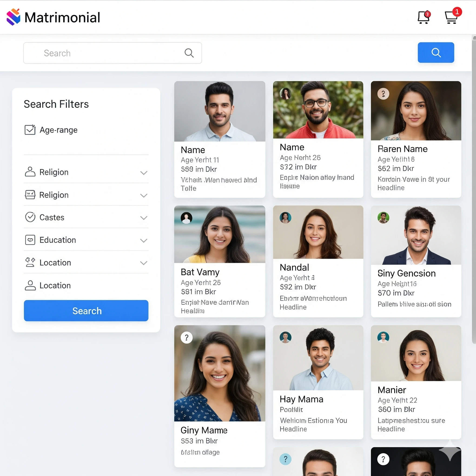Screen dimensions: 476x476
Task: Click the question mark badge on Raren Name card
Action: coord(383,94)
